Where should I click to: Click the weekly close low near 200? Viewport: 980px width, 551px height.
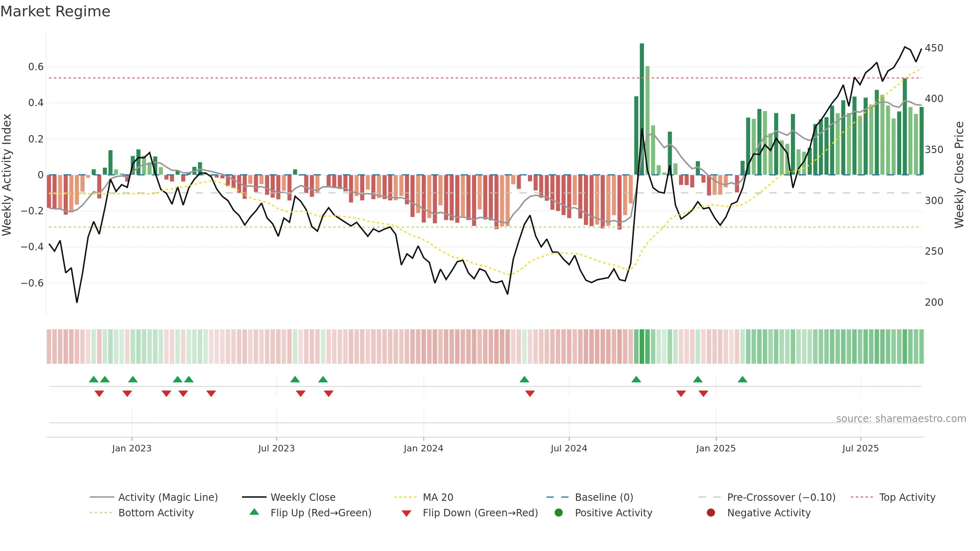tap(77, 302)
